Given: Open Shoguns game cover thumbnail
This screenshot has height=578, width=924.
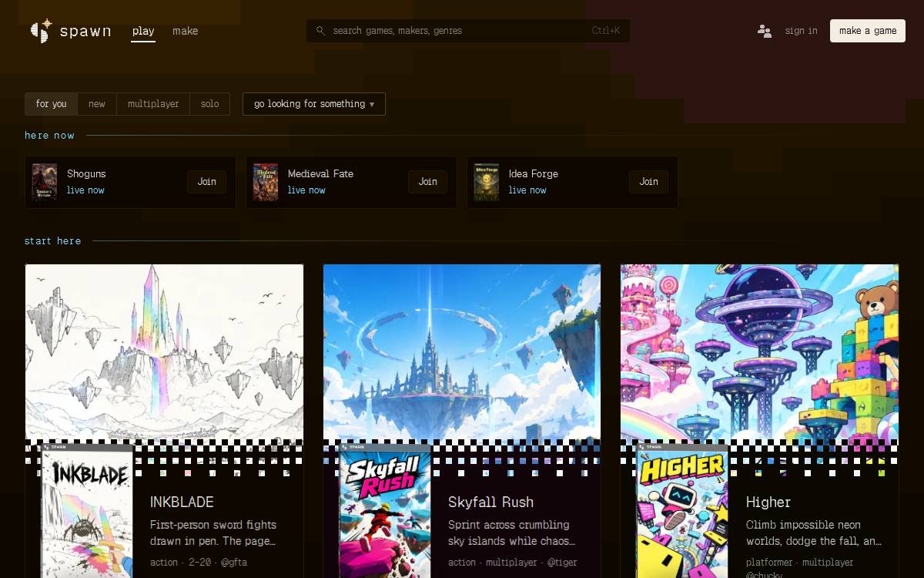Looking at the screenshot, I should coord(45,182).
